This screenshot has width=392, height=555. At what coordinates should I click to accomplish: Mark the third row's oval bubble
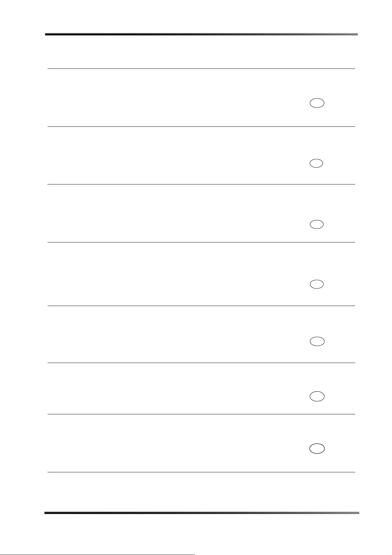tap(317, 225)
